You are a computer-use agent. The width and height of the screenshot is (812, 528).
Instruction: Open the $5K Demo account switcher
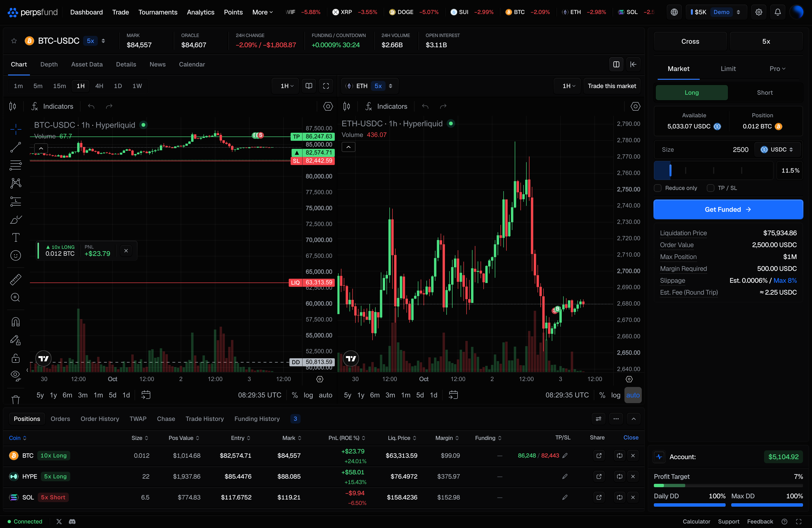[x=716, y=12]
